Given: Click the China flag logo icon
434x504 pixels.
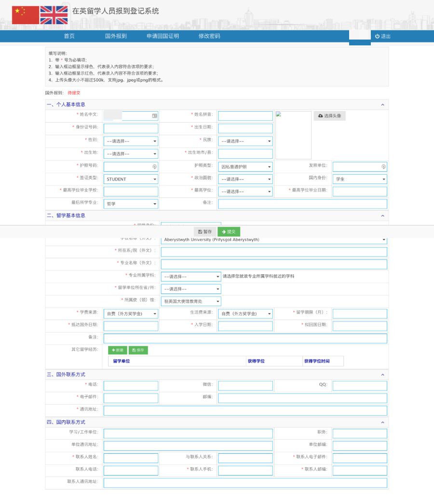Looking at the screenshot, I should pos(26,15).
